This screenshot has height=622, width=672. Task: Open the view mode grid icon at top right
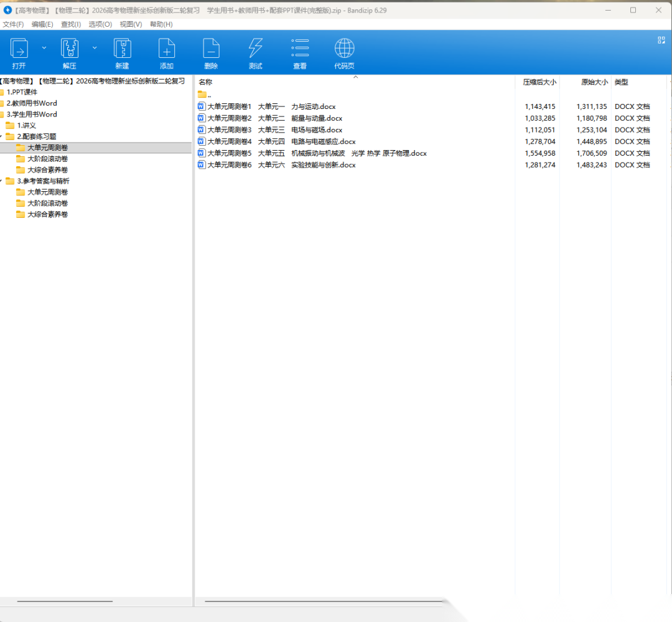(x=661, y=40)
